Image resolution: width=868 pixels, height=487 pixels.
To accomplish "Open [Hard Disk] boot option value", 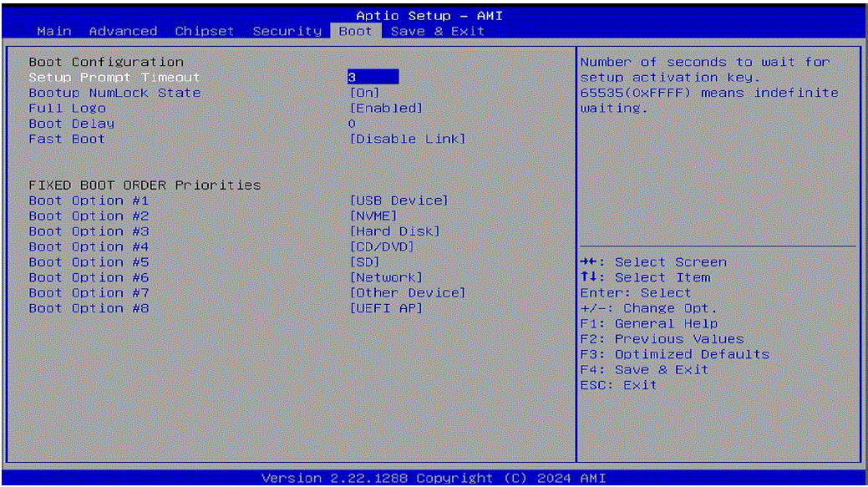I will coord(394,231).
